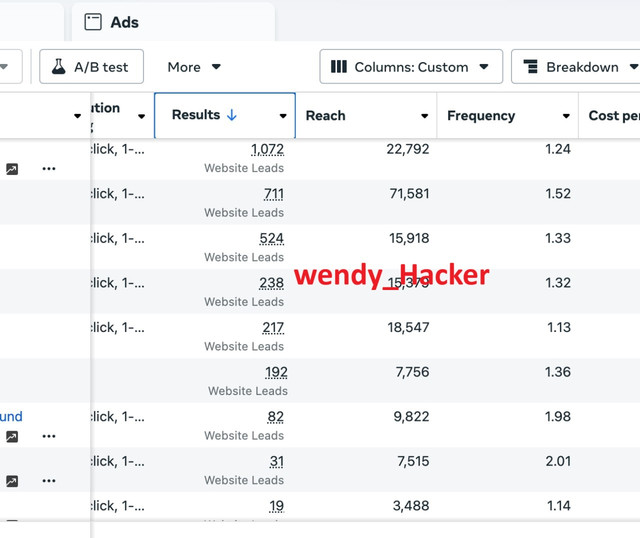Select the 1.24 frequency cell
Viewport: 640px width, 538px height.
tap(558, 149)
